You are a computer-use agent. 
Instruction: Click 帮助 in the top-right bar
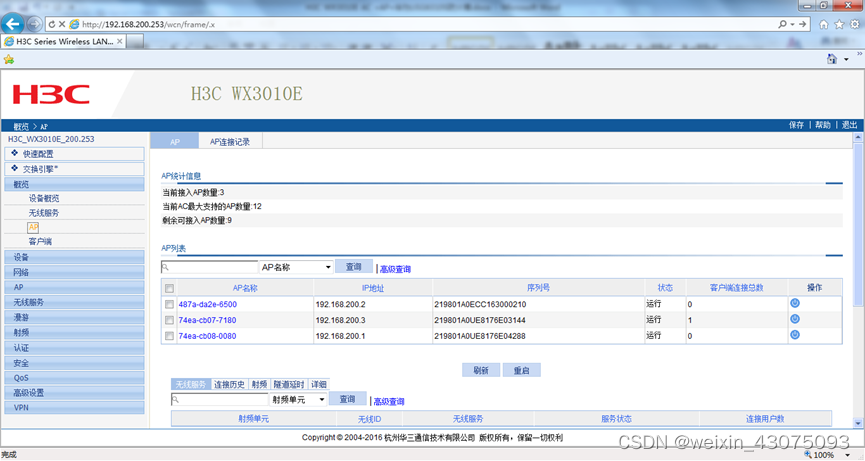pyautogui.click(x=823, y=125)
